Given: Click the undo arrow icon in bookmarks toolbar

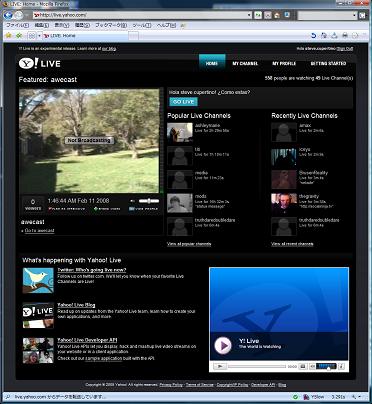Looking at the screenshot, I should coord(313,35).
